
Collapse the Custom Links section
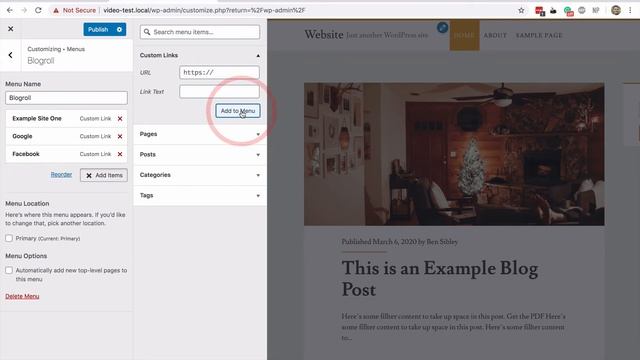(258, 56)
